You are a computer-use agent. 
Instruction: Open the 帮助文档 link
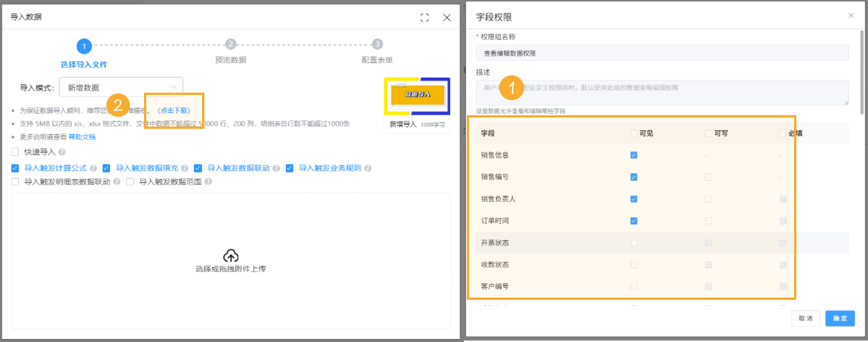tap(82, 136)
